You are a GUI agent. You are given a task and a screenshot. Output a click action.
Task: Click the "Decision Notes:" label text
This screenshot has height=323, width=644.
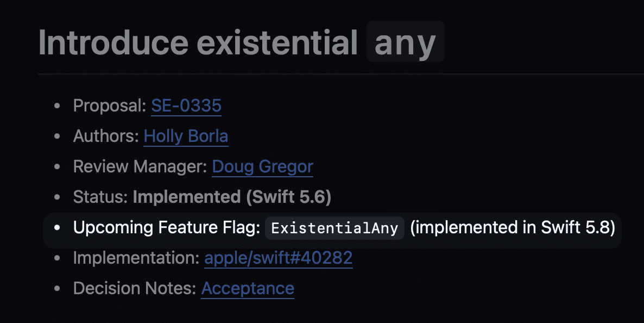(x=135, y=288)
